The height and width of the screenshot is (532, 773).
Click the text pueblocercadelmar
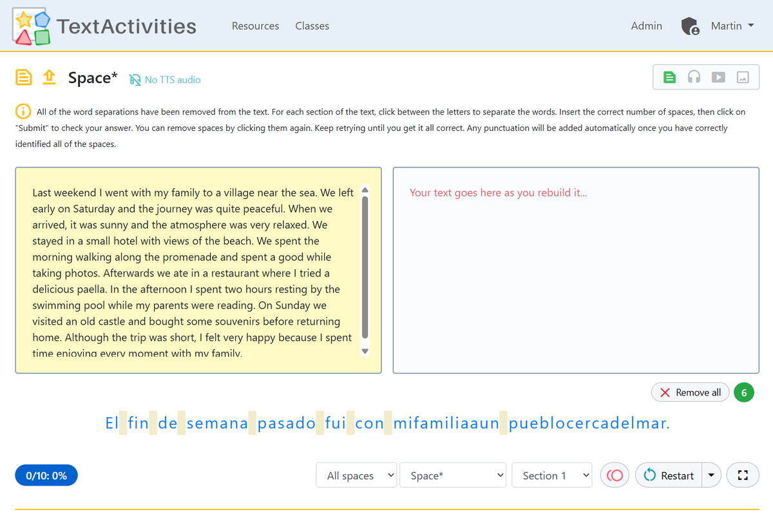tap(589, 423)
